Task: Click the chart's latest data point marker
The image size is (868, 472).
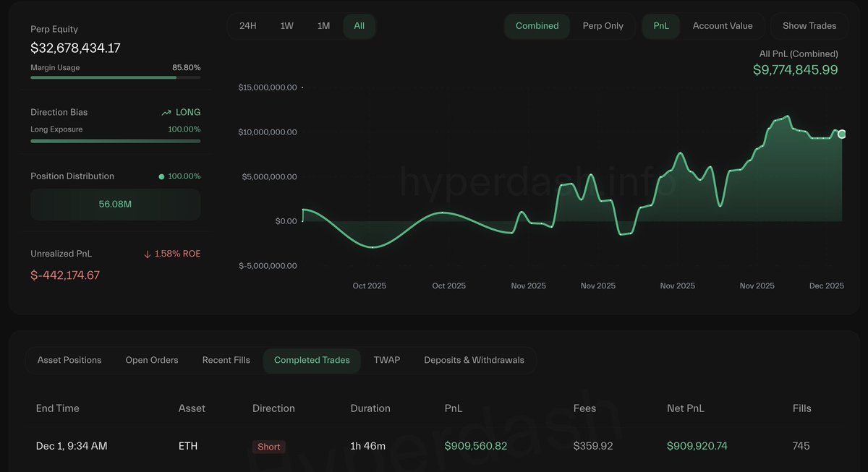Action: (x=841, y=134)
